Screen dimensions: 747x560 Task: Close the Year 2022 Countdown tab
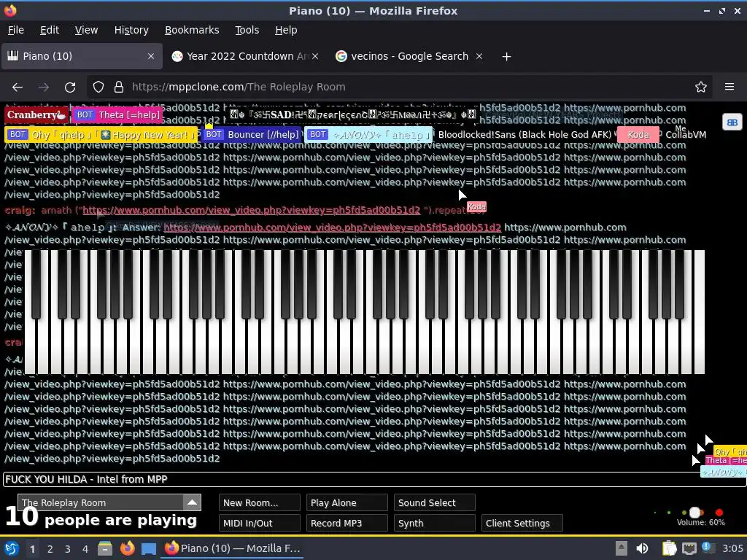click(x=315, y=56)
